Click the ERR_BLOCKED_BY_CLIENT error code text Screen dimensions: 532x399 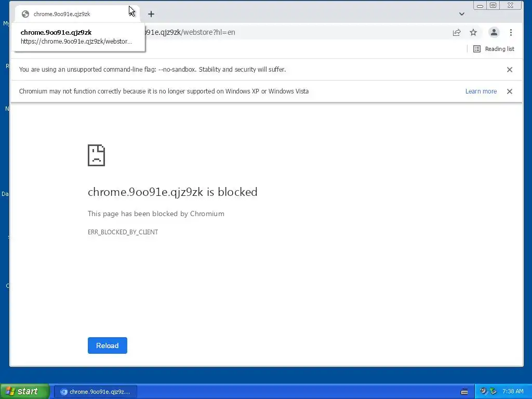(x=123, y=232)
